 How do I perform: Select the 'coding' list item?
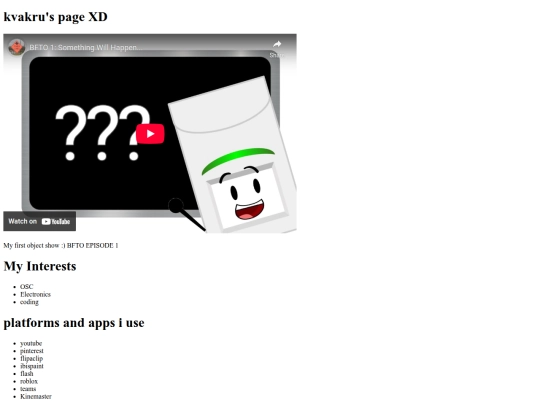29,302
